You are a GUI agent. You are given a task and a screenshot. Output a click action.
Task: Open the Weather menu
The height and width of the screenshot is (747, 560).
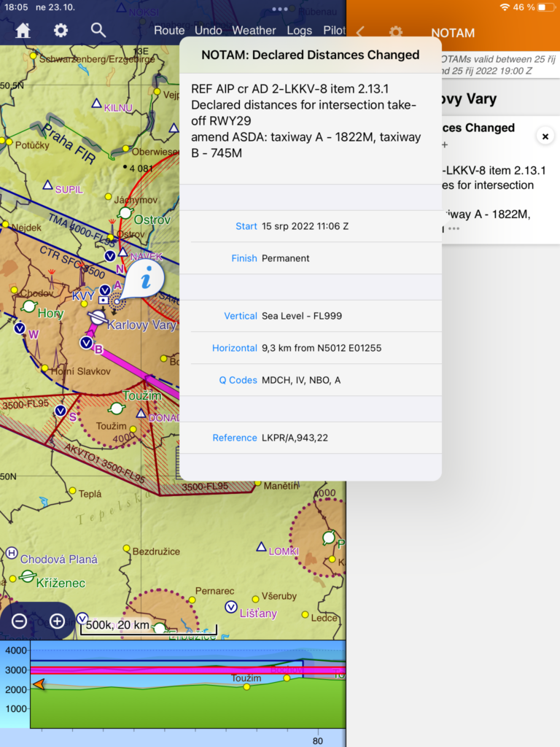(254, 31)
